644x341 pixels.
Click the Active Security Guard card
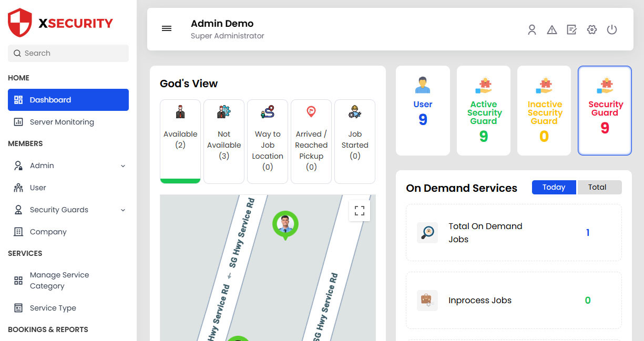point(483,111)
